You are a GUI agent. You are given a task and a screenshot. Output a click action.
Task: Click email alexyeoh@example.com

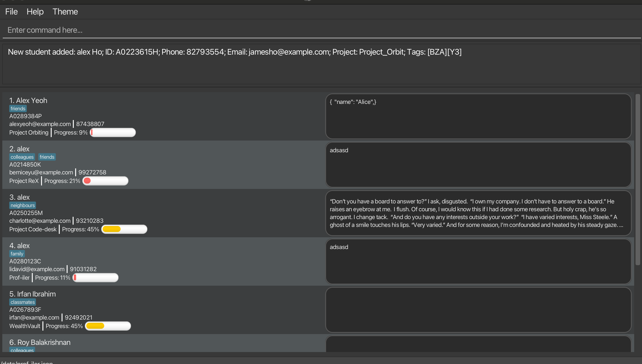[x=40, y=124]
